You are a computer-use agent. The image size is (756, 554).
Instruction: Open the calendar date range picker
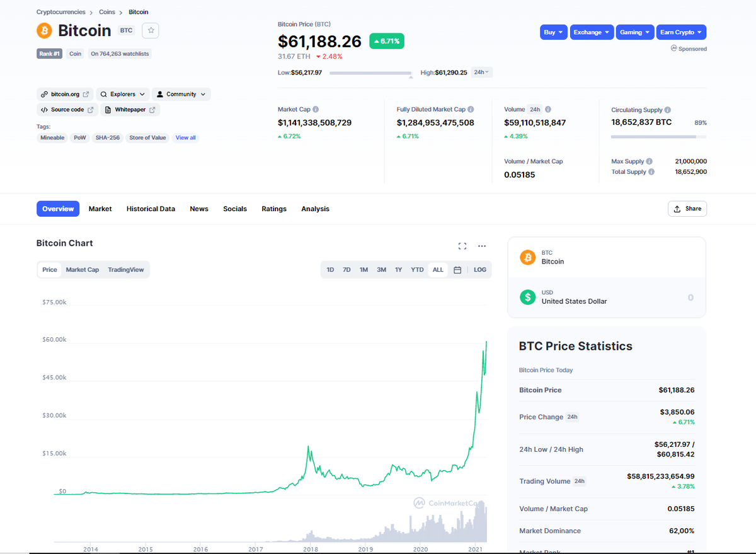coord(457,270)
